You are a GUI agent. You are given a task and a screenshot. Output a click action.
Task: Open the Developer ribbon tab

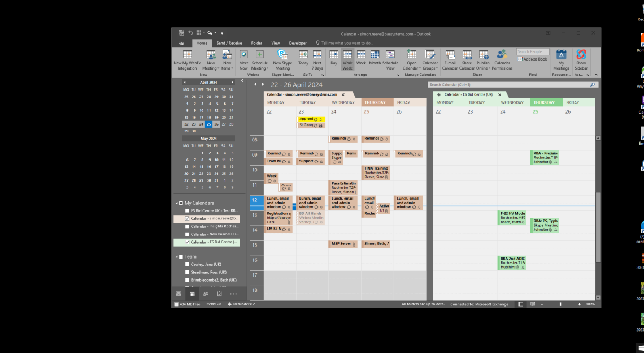(x=298, y=43)
